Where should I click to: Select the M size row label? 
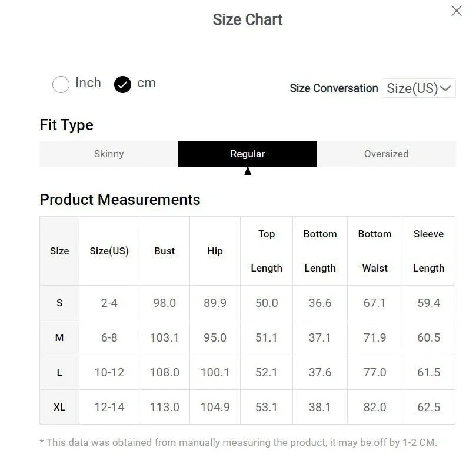(59, 337)
